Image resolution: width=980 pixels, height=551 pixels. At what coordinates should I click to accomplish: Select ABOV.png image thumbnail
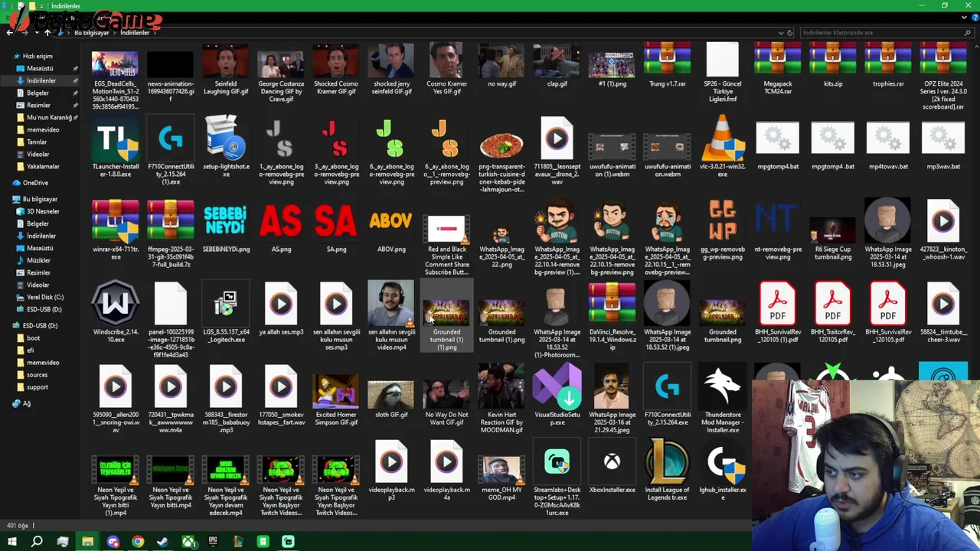click(x=391, y=221)
